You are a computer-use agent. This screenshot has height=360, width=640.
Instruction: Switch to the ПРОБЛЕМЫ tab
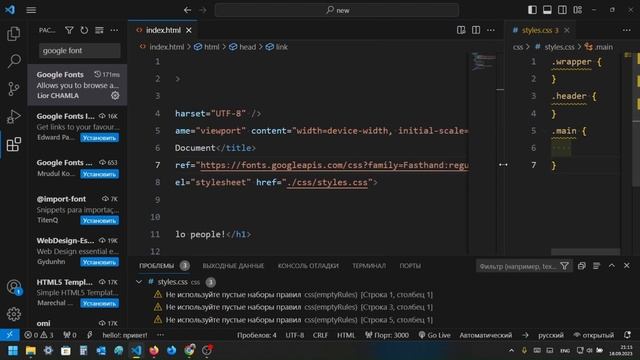point(156,266)
